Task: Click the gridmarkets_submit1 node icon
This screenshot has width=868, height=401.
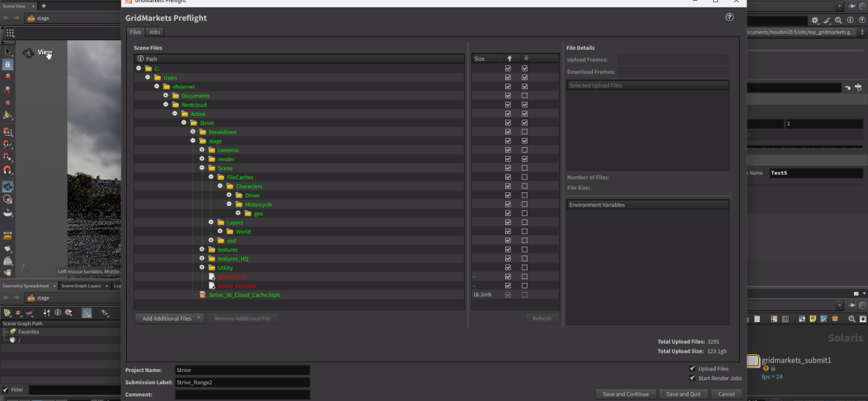Action: point(753,360)
